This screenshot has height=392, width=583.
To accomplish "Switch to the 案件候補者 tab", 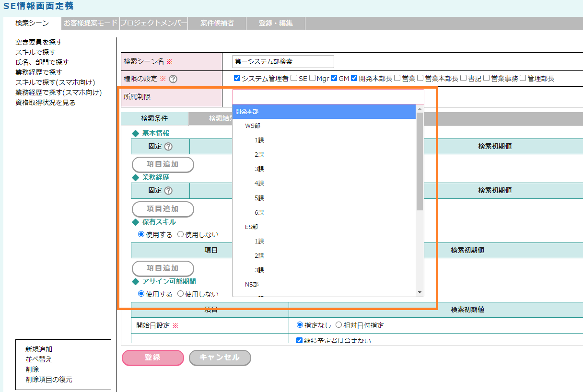I will click(x=217, y=23).
